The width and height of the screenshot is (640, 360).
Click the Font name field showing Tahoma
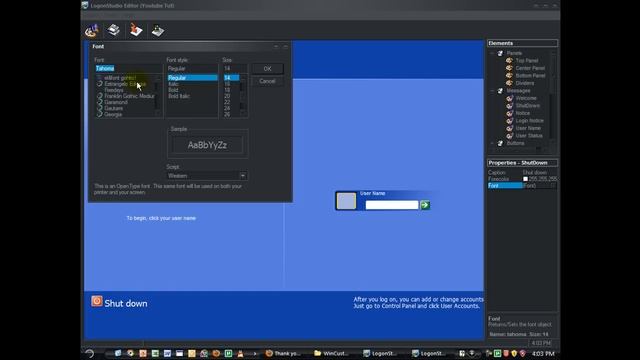click(x=128, y=69)
